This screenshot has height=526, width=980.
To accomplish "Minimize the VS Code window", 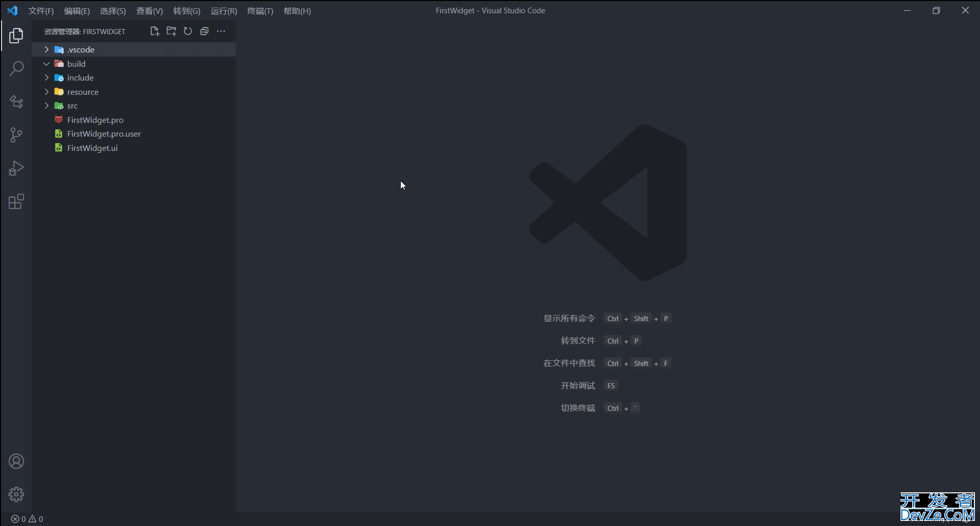I will click(907, 11).
